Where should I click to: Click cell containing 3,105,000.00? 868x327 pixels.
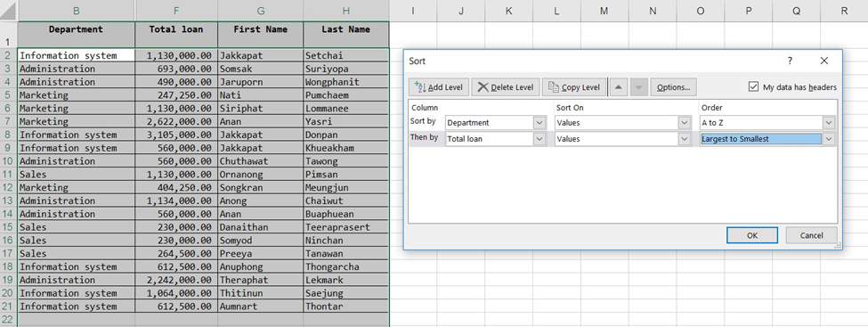pyautogui.click(x=176, y=135)
